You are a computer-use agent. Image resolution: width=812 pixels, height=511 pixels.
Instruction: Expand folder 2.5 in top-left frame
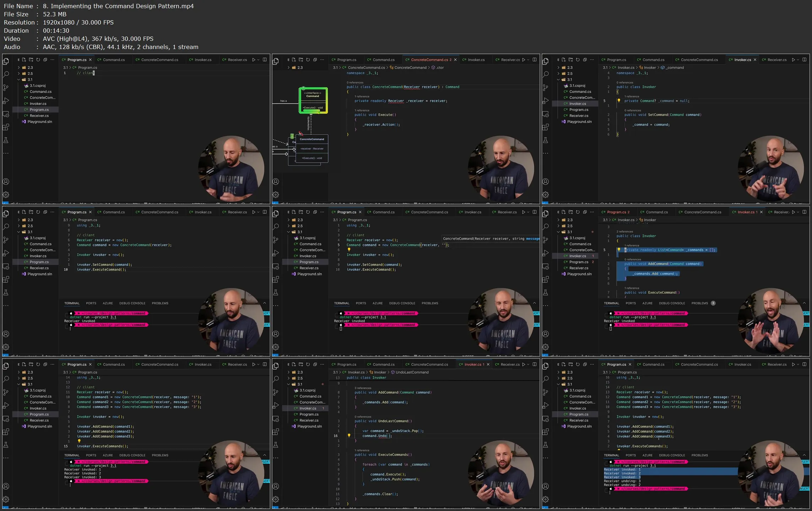(x=19, y=74)
